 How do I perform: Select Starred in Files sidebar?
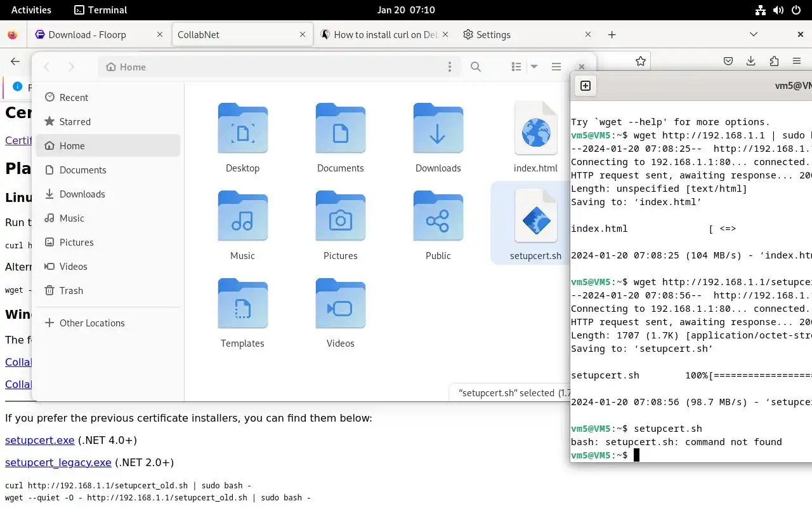click(x=108, y=121)
